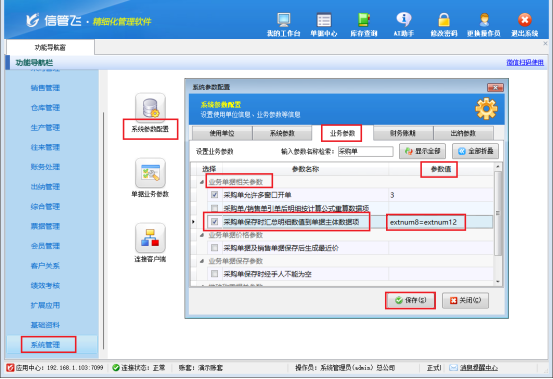
Task: Click 应用中心 red icon in status bar
Action: pos(10,368)
